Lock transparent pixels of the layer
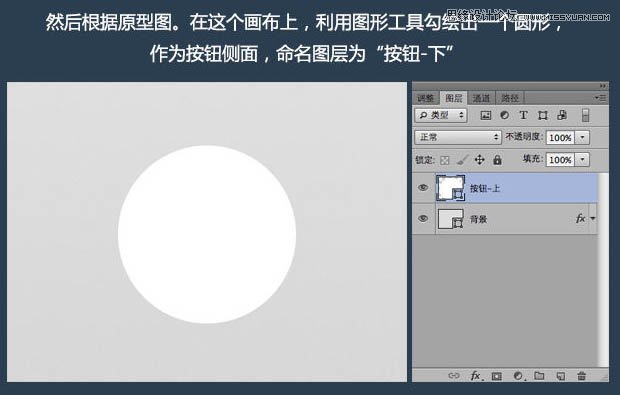This screenshot has width=620, height=395. pyautogui.click(x=445, y=160)
